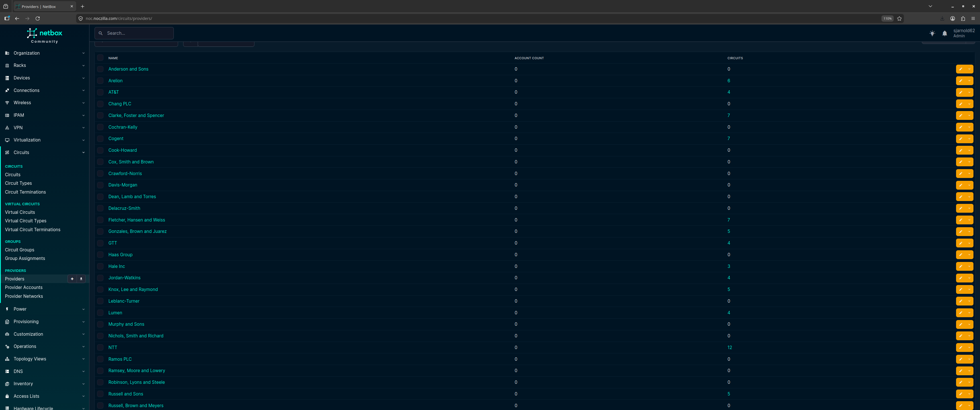Click the Racks icon in the sidebar
Viewport: 980px width, 410px height.
click(7, 65)
